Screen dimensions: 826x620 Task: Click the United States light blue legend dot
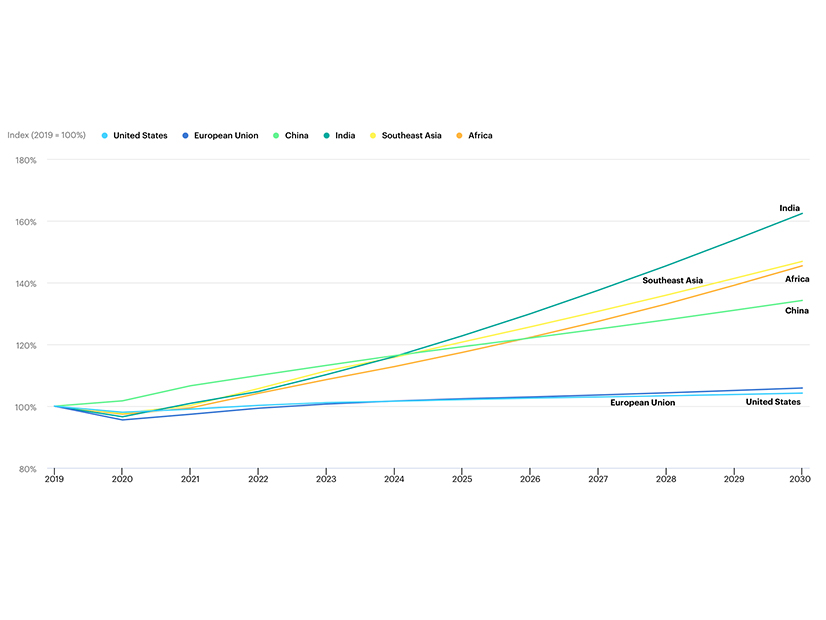pyautogui.click(x=104, y=135)
